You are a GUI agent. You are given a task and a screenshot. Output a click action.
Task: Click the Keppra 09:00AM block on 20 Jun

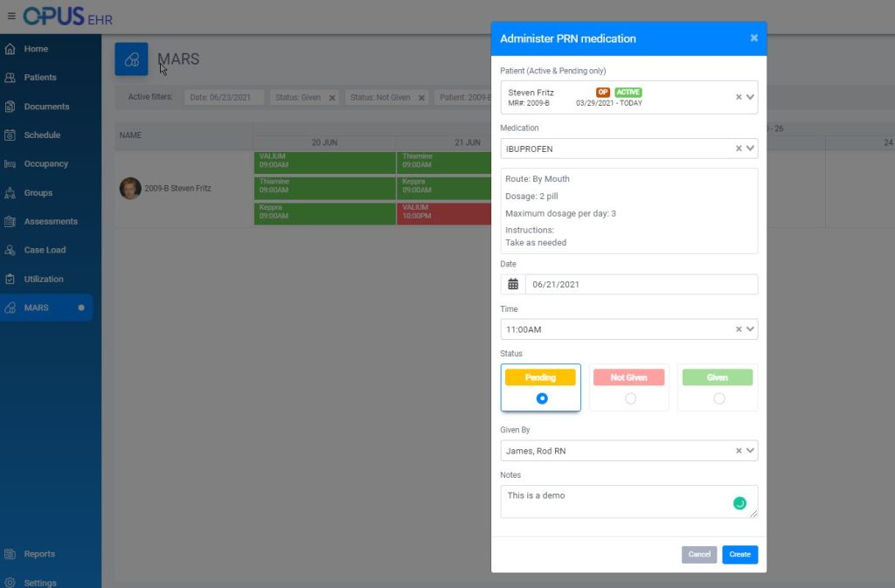pyautogui.click(x=325, y=214)
